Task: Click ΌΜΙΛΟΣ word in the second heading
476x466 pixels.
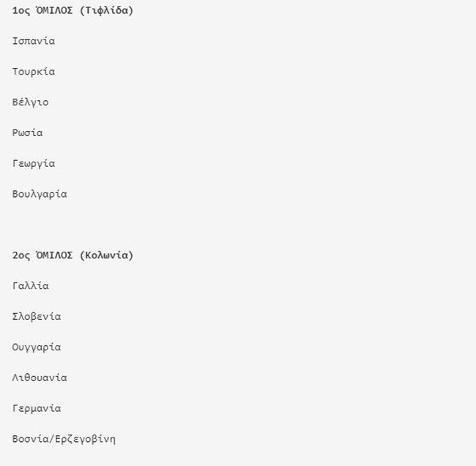Action: click(54, 255)
